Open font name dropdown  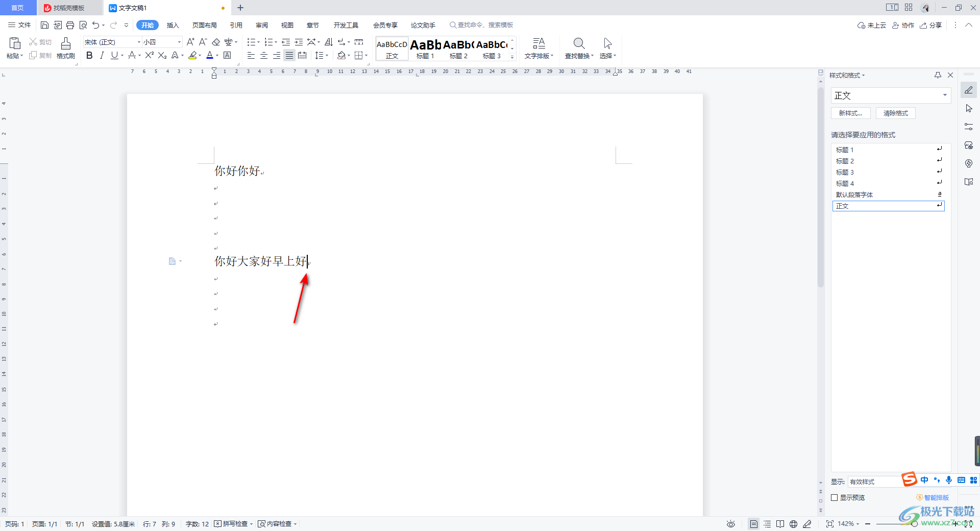pyautogui.click(x=139, y=42)
